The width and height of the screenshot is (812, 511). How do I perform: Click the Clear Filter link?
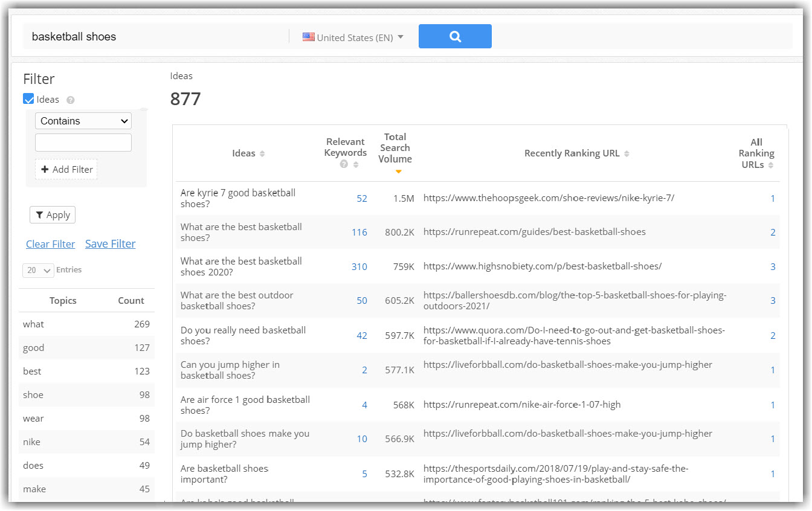(x=50, y=243)
